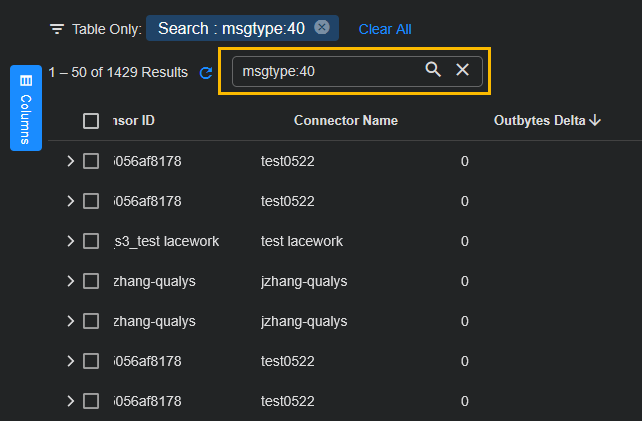Click Clear All filters link

click(384, 29)
